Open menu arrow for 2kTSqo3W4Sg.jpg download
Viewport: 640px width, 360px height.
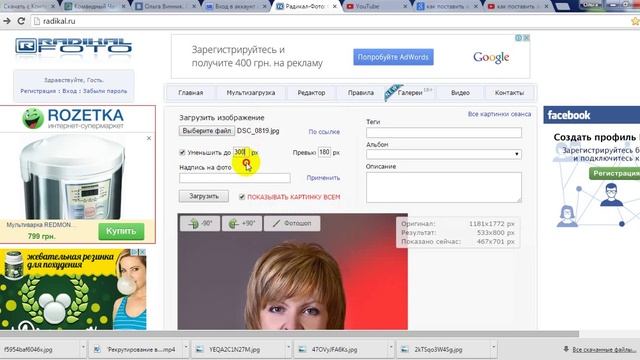493,348
